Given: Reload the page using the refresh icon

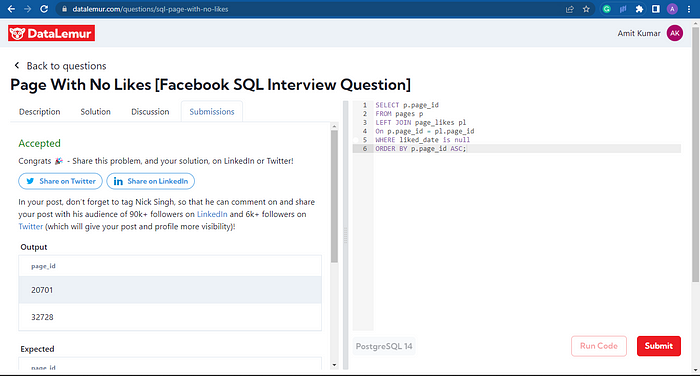Looking at the screenshot, I should (44, 9).
